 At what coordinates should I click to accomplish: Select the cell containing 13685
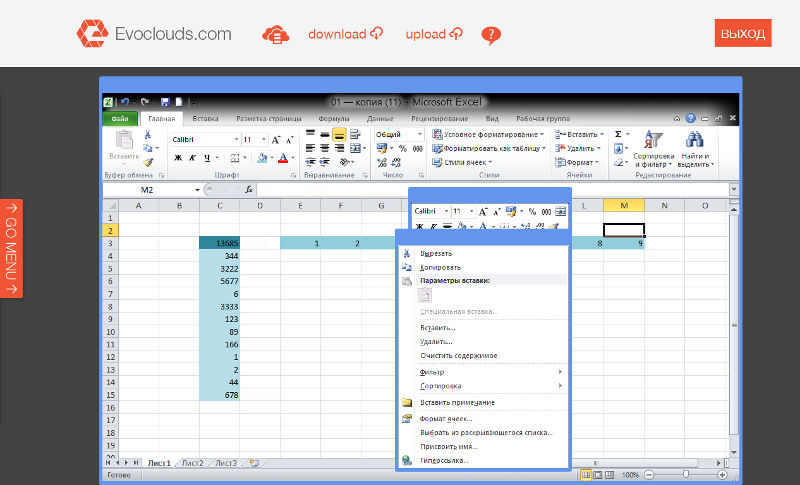219,243
